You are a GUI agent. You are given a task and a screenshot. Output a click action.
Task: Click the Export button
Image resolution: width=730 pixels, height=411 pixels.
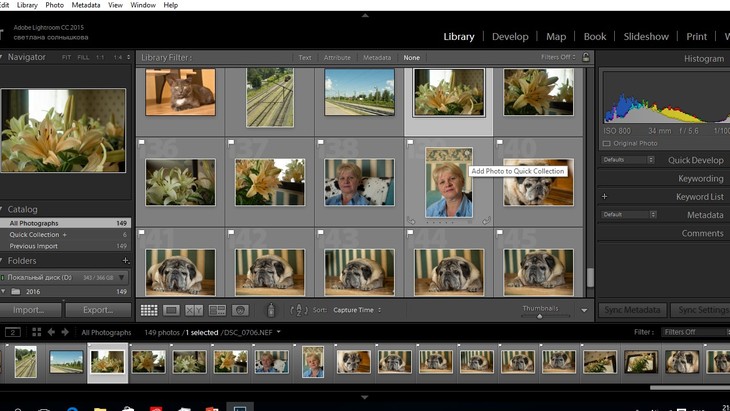point(98,310)
